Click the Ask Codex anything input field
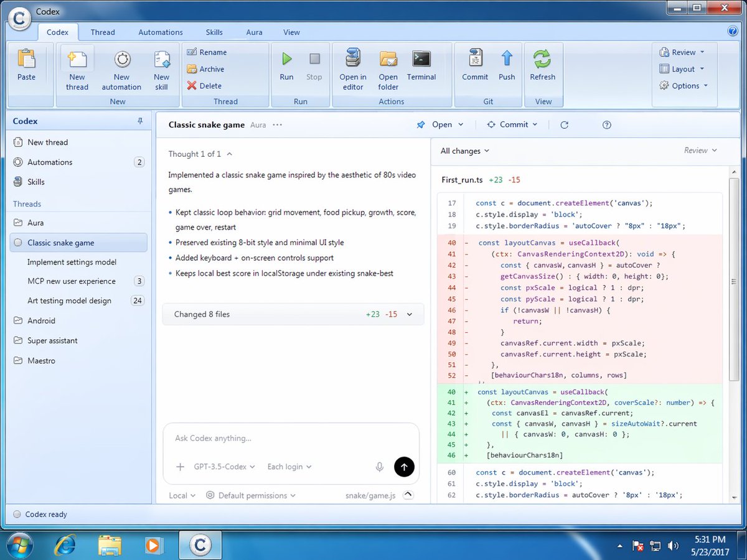 pyautogui.click(x=291, y=438)
